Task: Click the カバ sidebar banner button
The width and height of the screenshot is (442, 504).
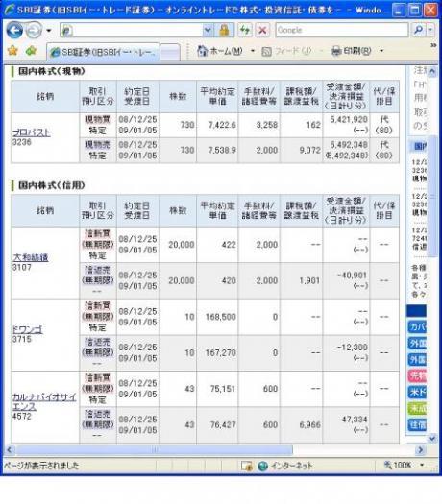Action: [417, 327]
